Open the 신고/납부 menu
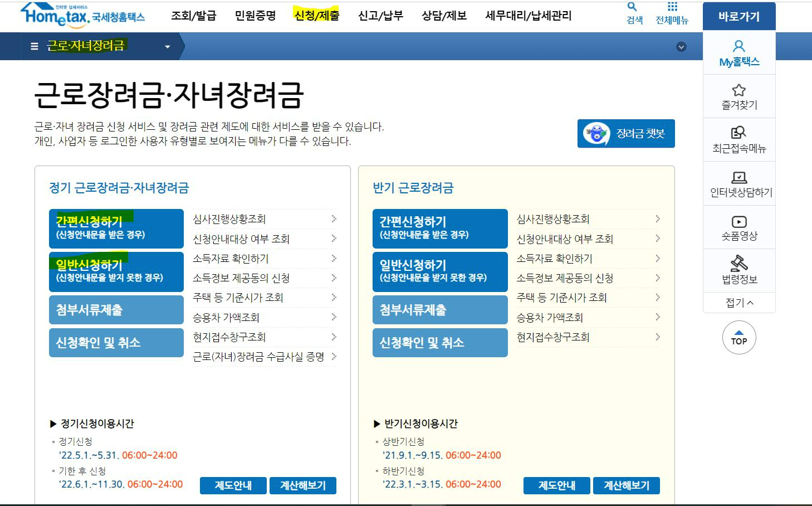 click(x=380, y=16)
